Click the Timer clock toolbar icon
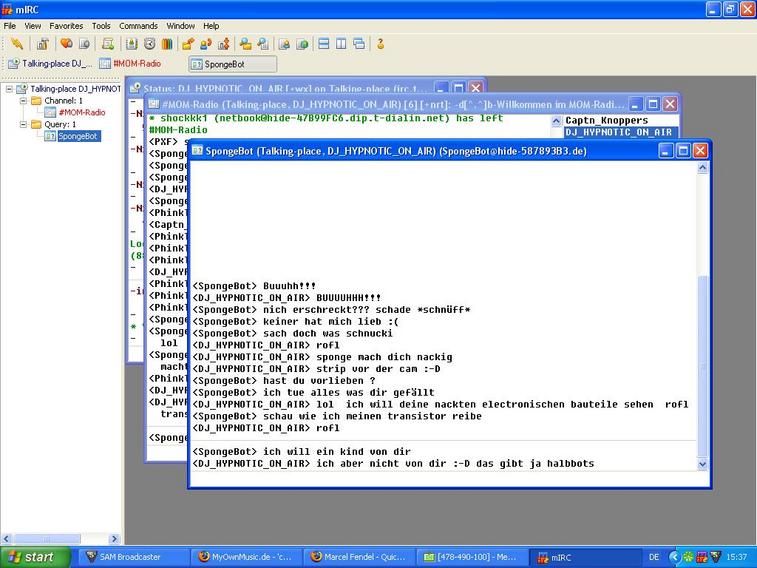 149,44
